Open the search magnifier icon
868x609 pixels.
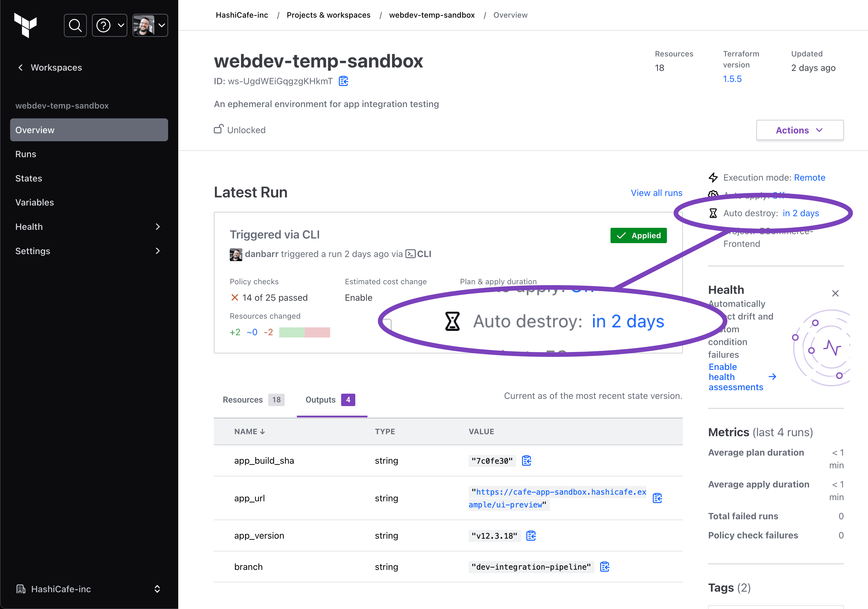tap(75, 25)
